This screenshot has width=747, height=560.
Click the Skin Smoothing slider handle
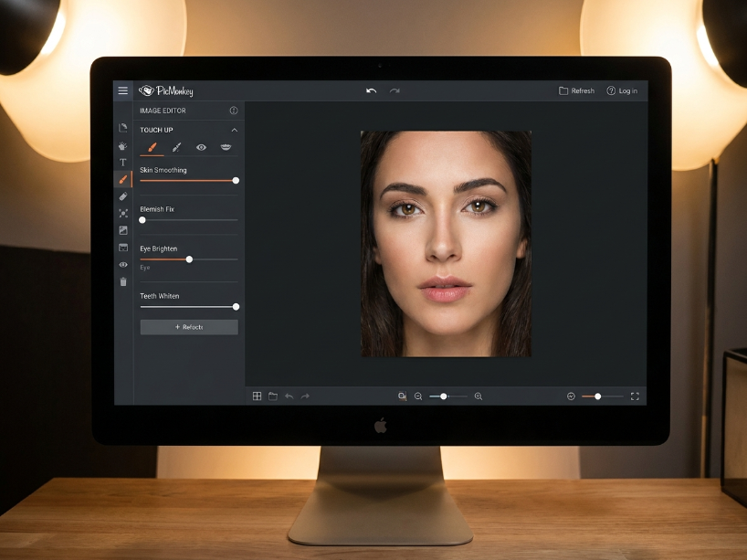click(x=236, y=181)
